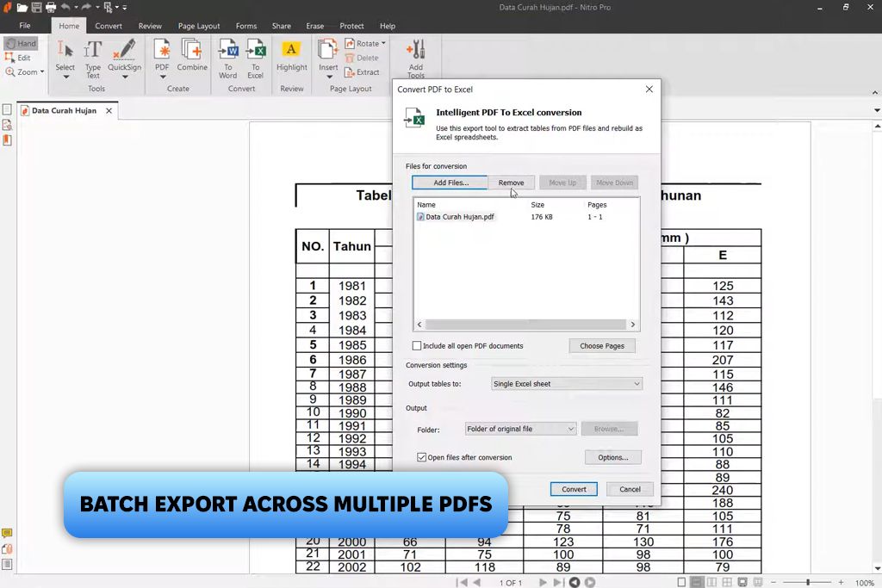Click the Print icon in quick access toolbar
This screenshot has width=882, height=588.
point(51,7)
